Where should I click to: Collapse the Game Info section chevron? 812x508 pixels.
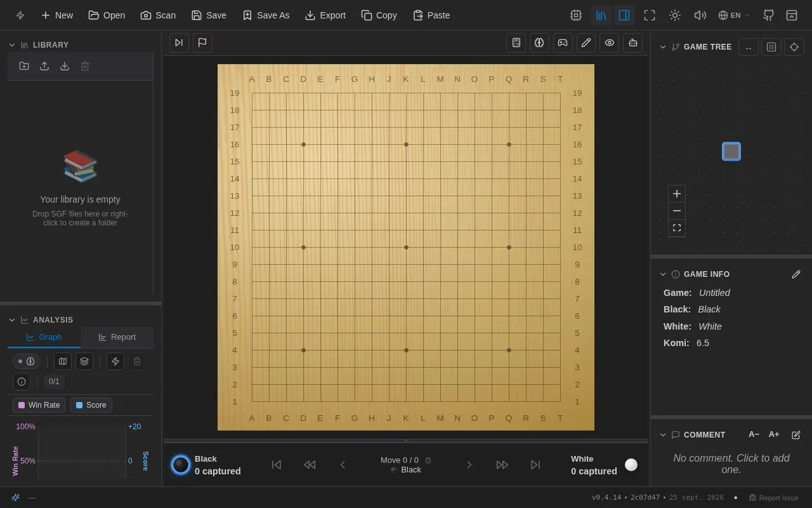click(x=663, y=274)
